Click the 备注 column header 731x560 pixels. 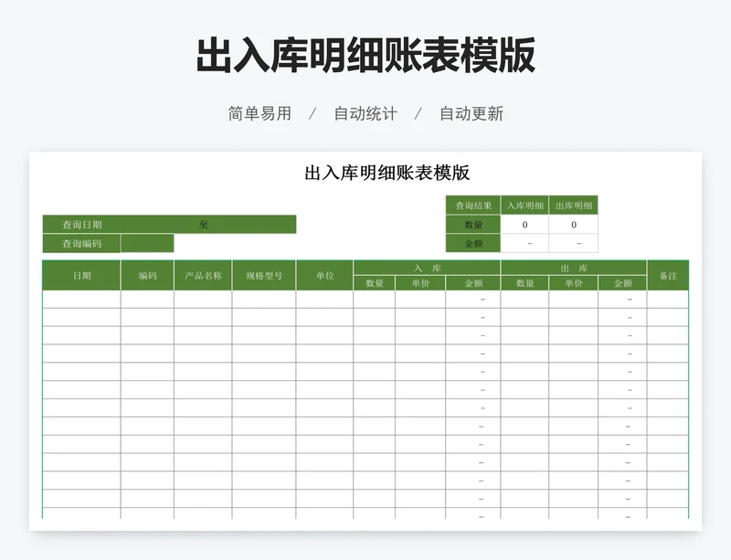tap(668, 275)
